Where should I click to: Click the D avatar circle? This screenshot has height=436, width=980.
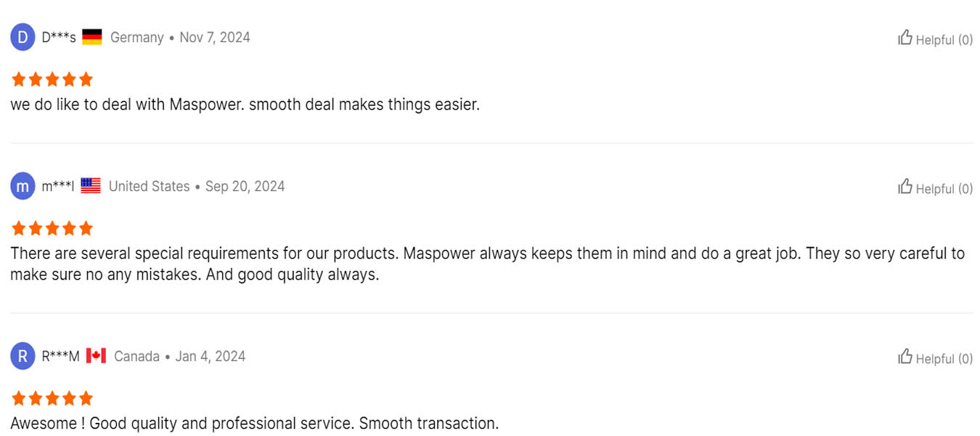[x=23, y=37]
